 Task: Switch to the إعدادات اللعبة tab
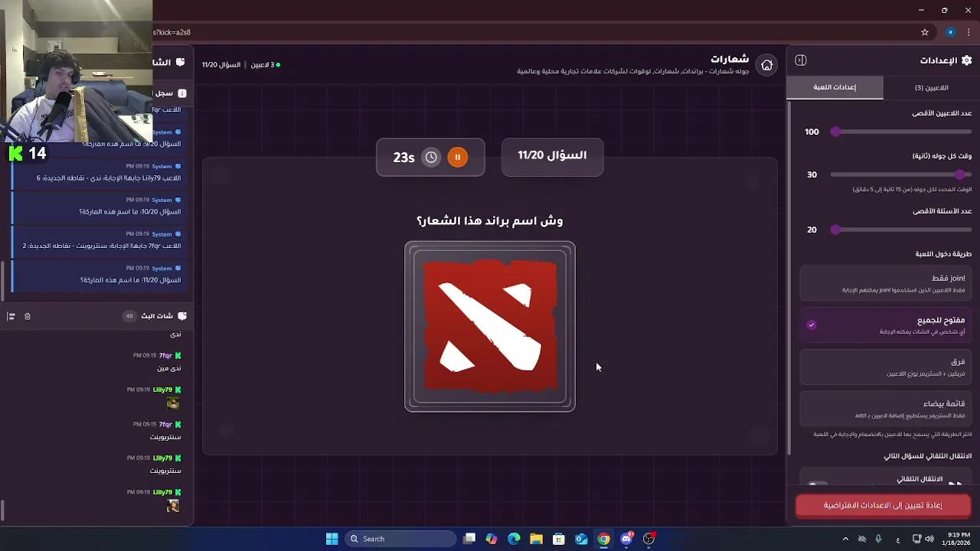point(835,87)
